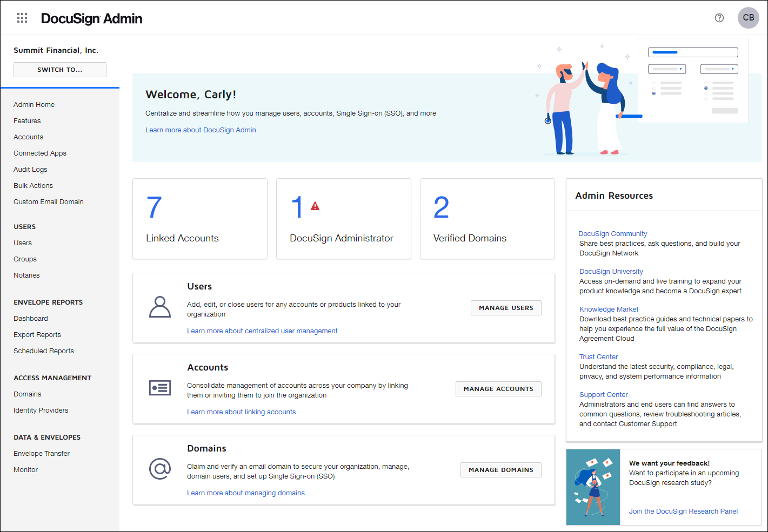
Task: Click the red warning triangle on DocuSign Administrator
Action: [315, 206]
